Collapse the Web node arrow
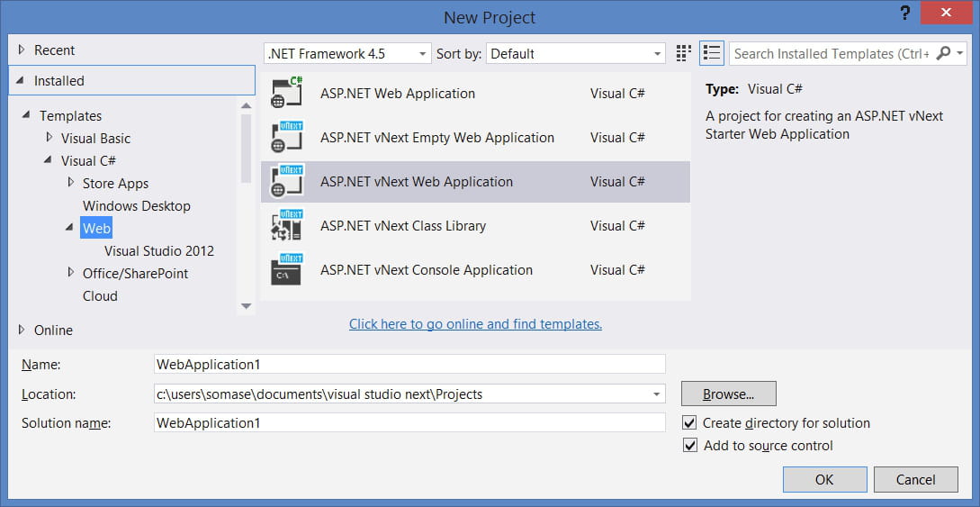The image size is (980, 507). click(x=70, y=228)
